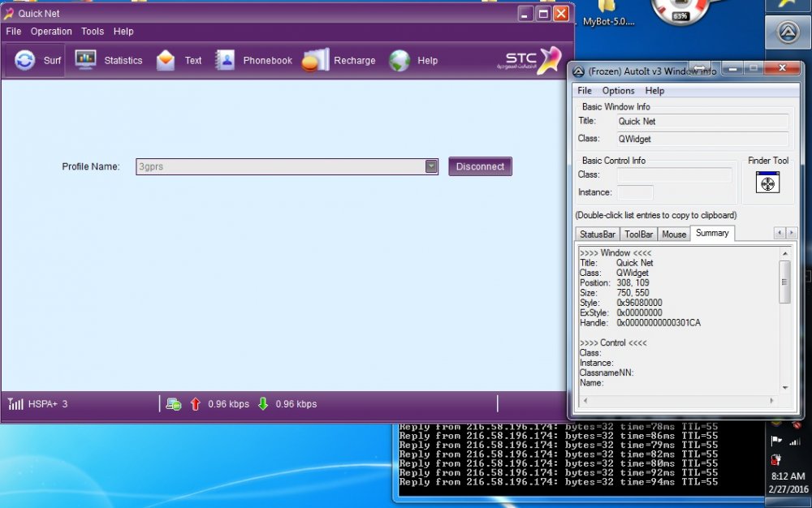Viewport: 812px width, 508px height.
Task: Switch to the Mouse tab
Action: [674, 235]
